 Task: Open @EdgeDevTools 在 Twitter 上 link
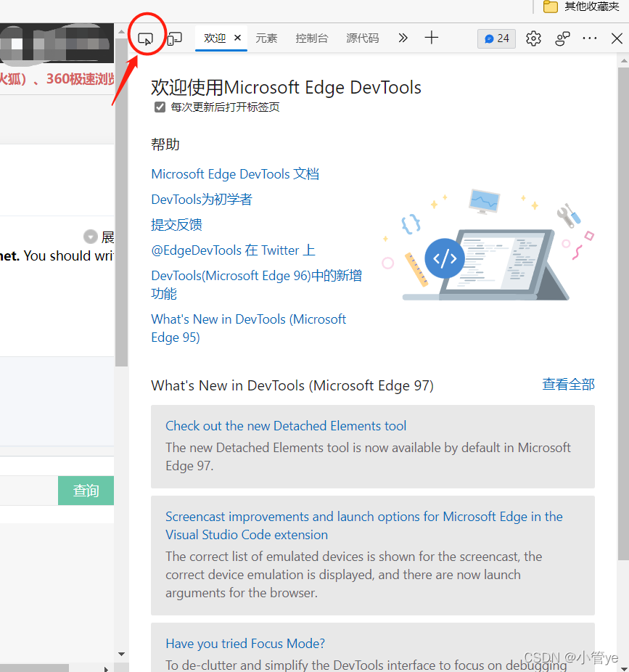tap(233, 250)
